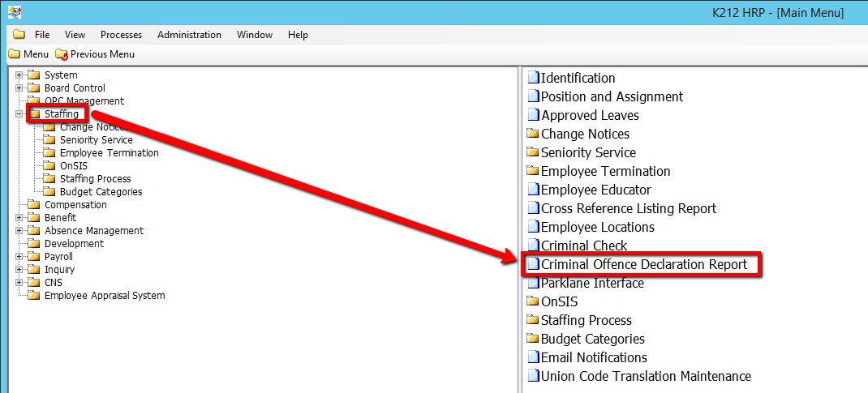Viewport: 868px width, 393px height.
Task: Select Employee Termination in left tree
Action: click(109, 153)
